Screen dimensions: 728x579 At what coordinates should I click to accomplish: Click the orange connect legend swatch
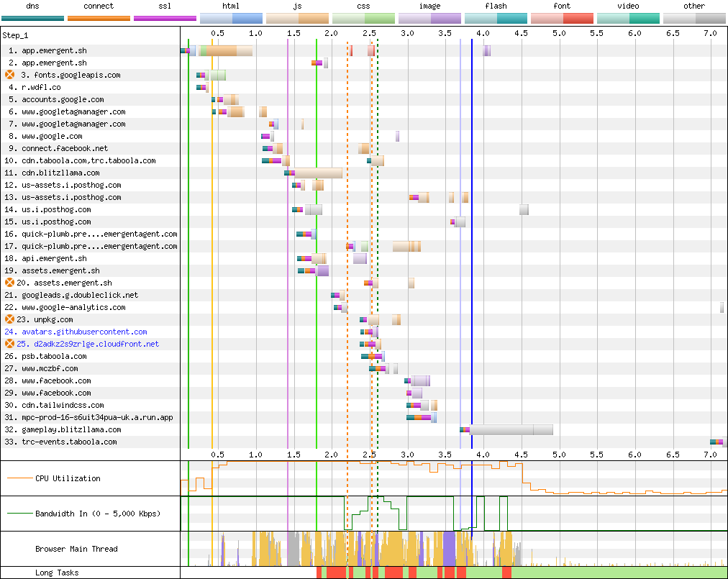pyautogui.click(x=99, y=18)
